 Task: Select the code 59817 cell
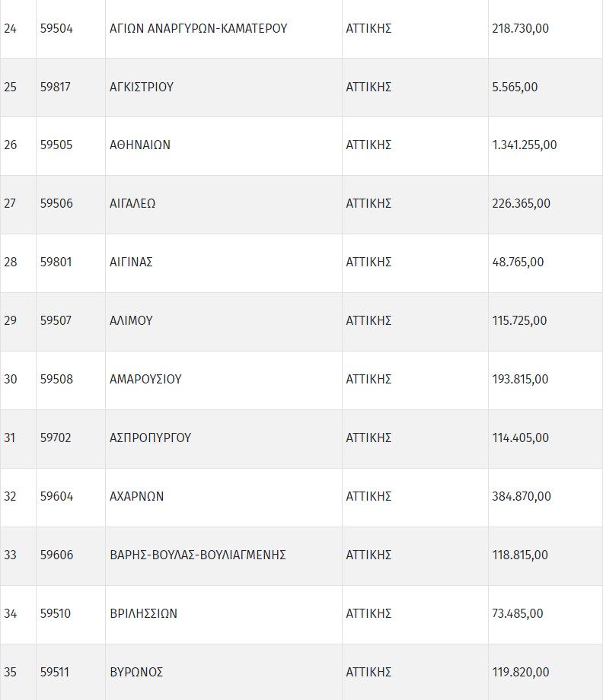(x=56, y=87)
